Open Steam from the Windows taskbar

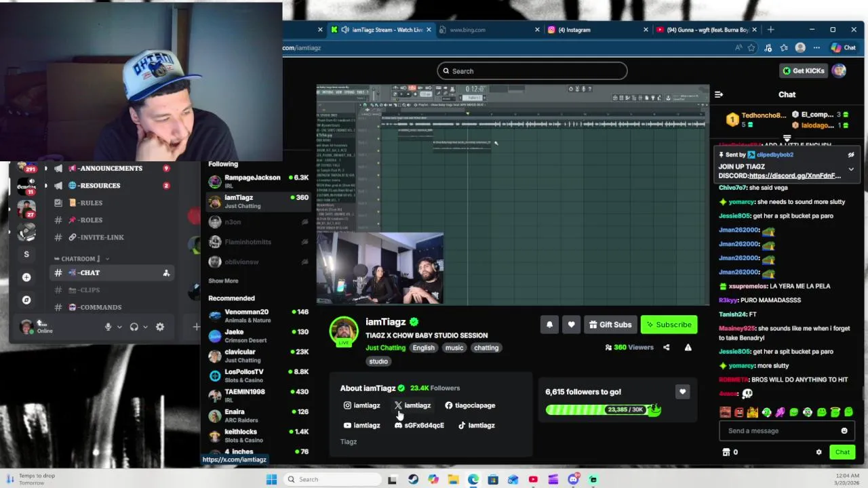coord(413,479)
